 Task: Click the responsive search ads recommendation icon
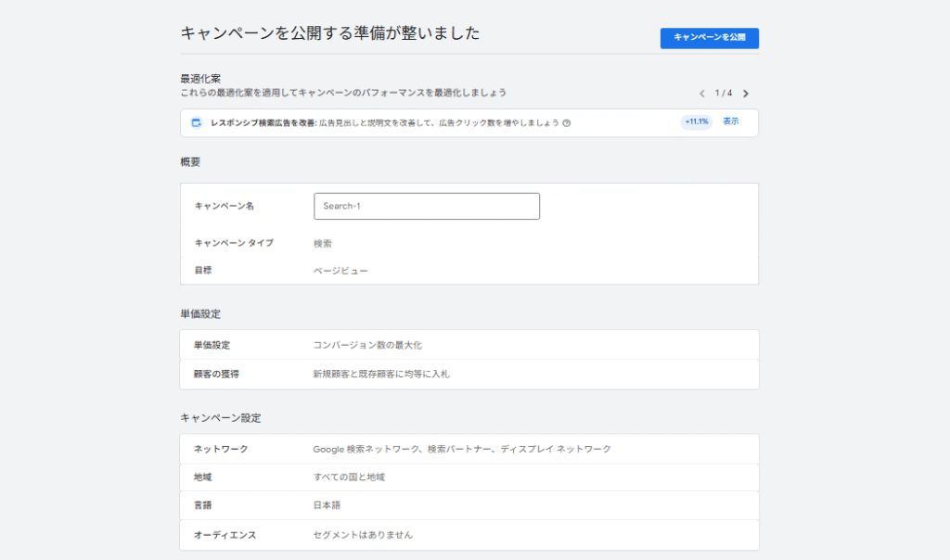point(197,121)
